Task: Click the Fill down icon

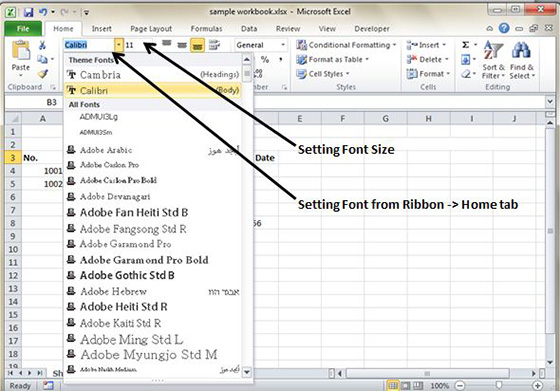Action: (x=465, y=59)
